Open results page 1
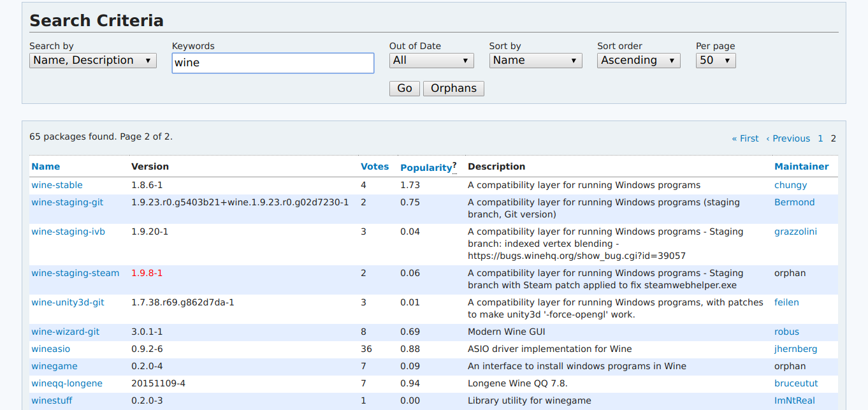This screenshot has height=410, width=868. click(x=821, y=138)
